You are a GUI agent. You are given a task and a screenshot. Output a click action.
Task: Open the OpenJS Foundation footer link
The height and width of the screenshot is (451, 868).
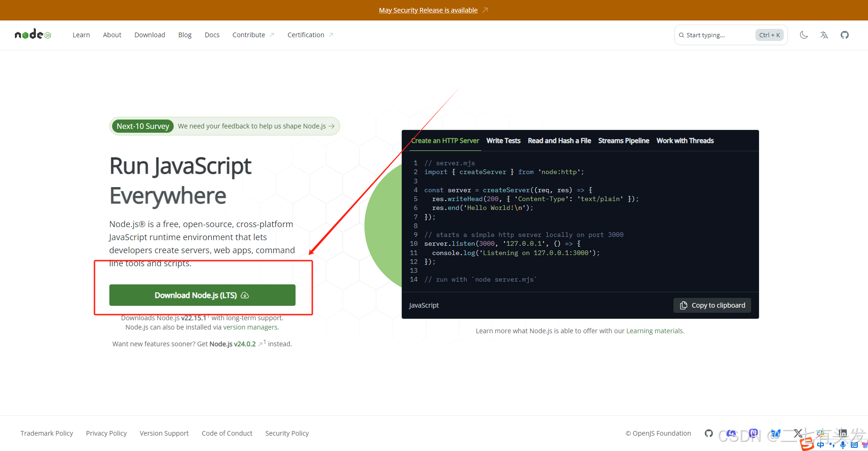[658, 433]
